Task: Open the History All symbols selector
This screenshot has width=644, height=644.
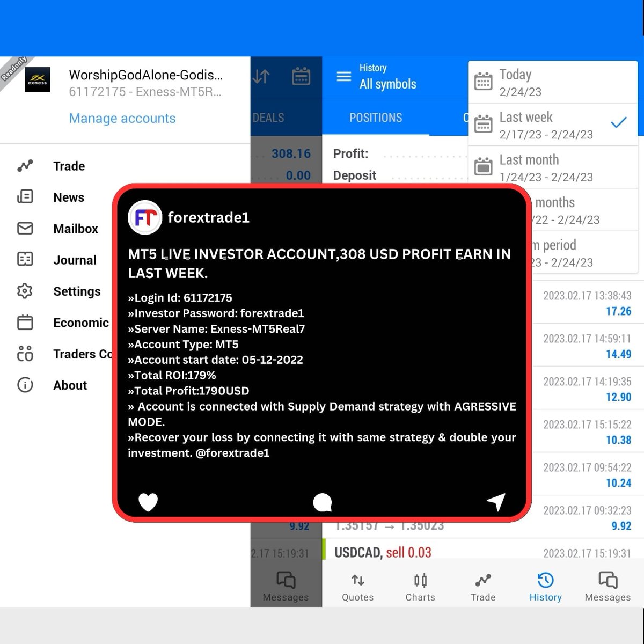Action: (x=387, y=77)
